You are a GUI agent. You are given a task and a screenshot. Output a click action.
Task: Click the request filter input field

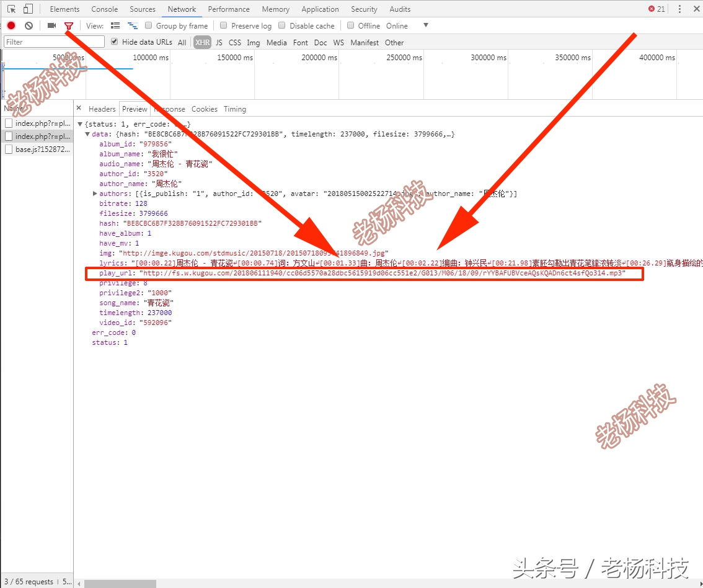pyautogui.click(x=53, y=41)
